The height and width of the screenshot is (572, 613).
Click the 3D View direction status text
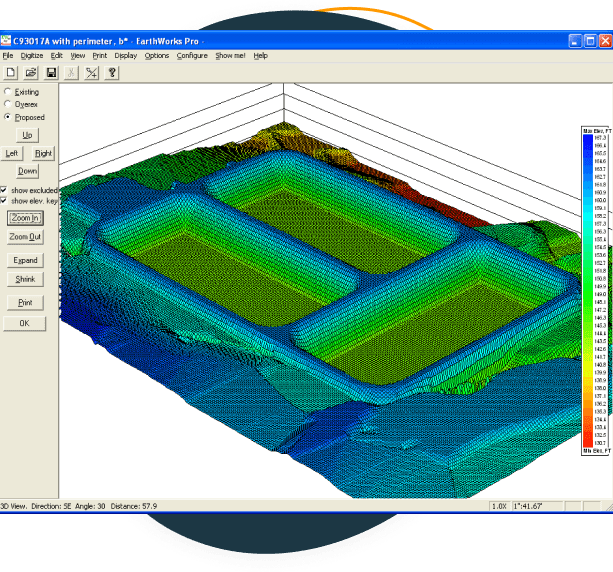pos(79,506)
